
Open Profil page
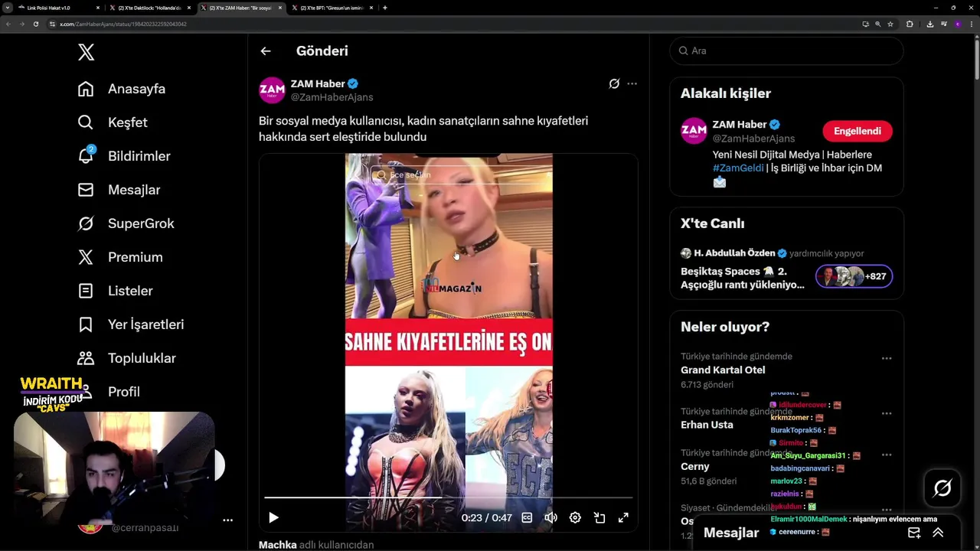point(123,392)
